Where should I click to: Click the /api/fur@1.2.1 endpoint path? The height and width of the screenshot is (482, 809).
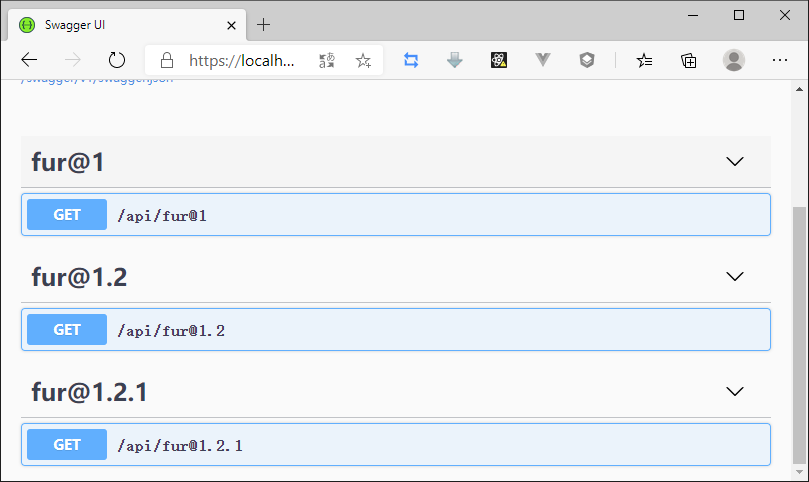click(180, 445)
